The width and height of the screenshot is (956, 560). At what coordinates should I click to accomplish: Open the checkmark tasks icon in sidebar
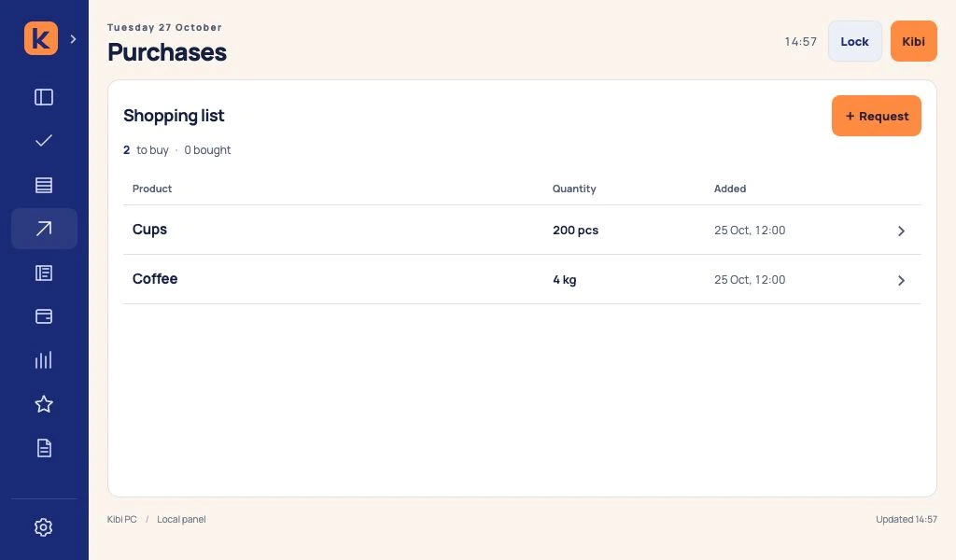click(44, 141)
